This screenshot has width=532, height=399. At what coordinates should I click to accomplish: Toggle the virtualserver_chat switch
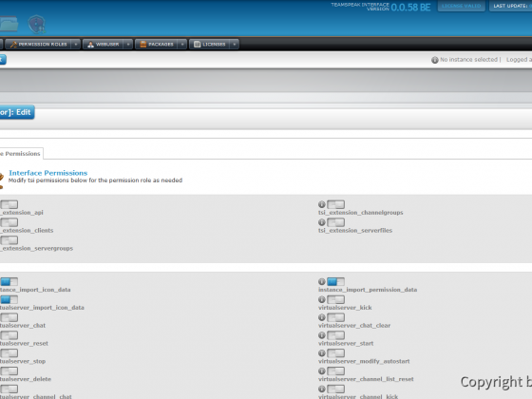(x=9, y=317)
